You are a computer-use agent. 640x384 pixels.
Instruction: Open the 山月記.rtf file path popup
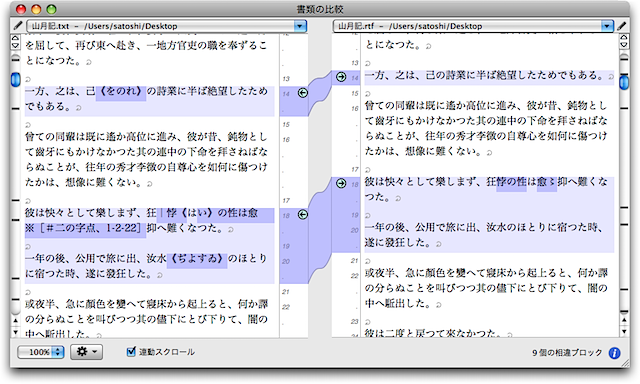coord(473,26)
